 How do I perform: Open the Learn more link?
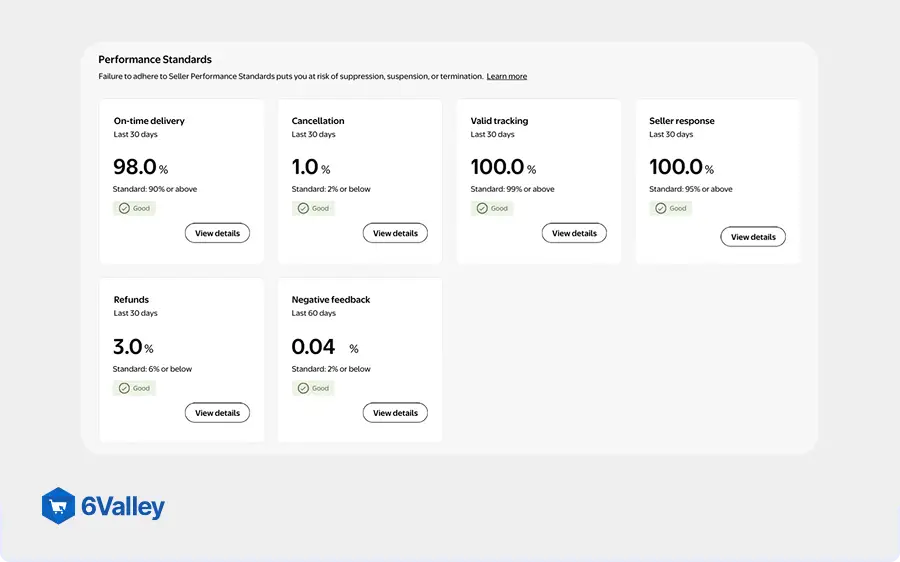(506, 76)
